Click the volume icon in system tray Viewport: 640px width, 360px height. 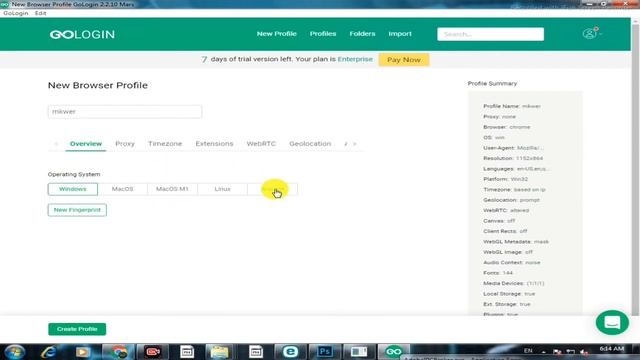[x=584, y=352]
